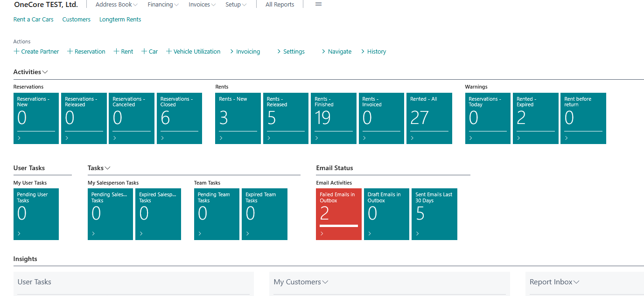The height and width of the screenshot is (296, 644).
Task: Click the plus icon beside Reservation action
Action: tap(70, 52)
